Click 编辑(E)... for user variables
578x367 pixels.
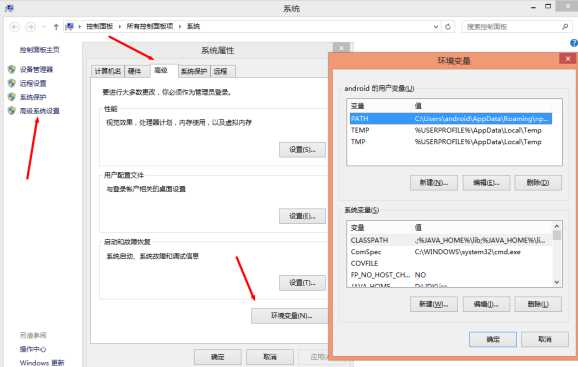[486, 183]
